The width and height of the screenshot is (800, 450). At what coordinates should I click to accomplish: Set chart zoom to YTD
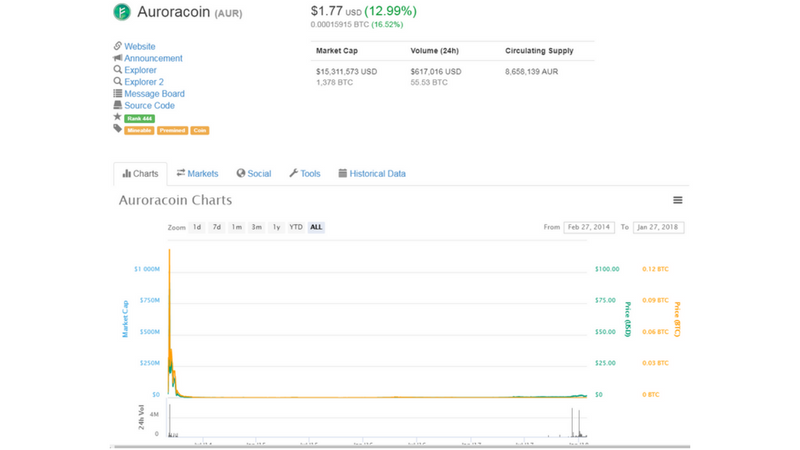tap(296, 228)
